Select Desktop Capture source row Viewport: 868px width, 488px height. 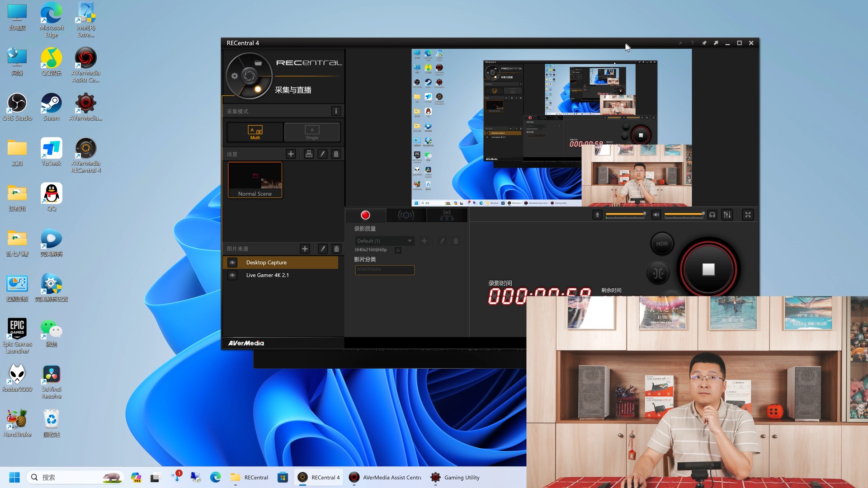coord(280,263)
